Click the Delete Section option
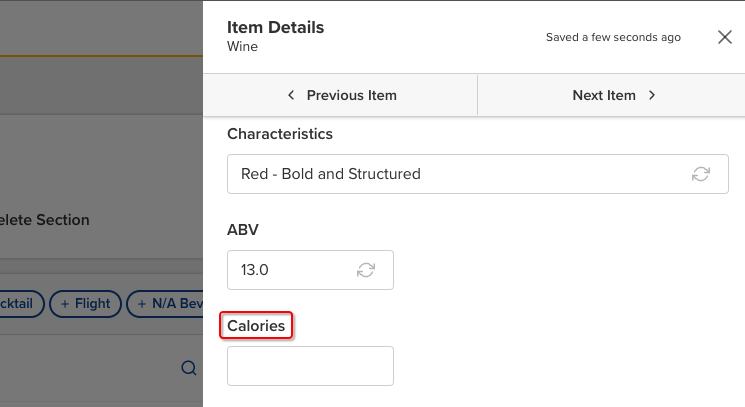 pyautogui.click(x=45, y=220)
